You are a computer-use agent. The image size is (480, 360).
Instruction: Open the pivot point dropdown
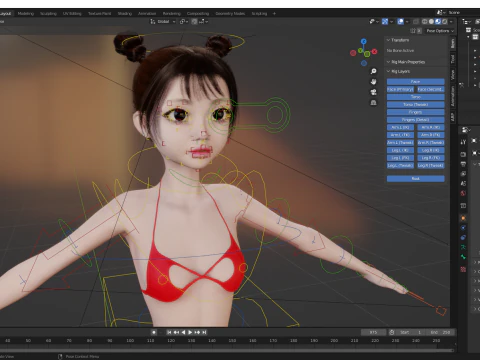coord(184,21)
